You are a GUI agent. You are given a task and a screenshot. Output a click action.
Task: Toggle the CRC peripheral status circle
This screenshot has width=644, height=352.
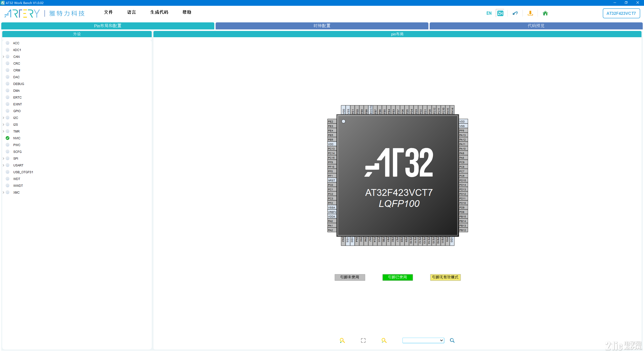[8, 63]
